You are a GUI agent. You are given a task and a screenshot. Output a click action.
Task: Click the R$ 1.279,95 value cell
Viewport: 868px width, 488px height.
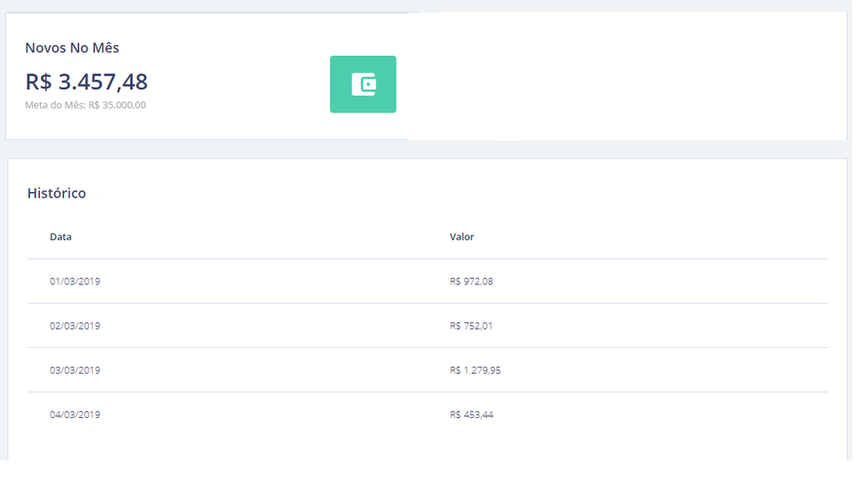pos(475,370)
